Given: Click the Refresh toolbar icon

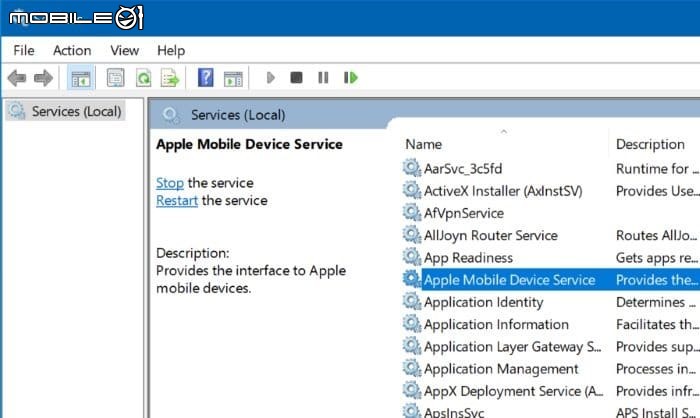Looking at the screenshot, I should [x=143, y=78].
